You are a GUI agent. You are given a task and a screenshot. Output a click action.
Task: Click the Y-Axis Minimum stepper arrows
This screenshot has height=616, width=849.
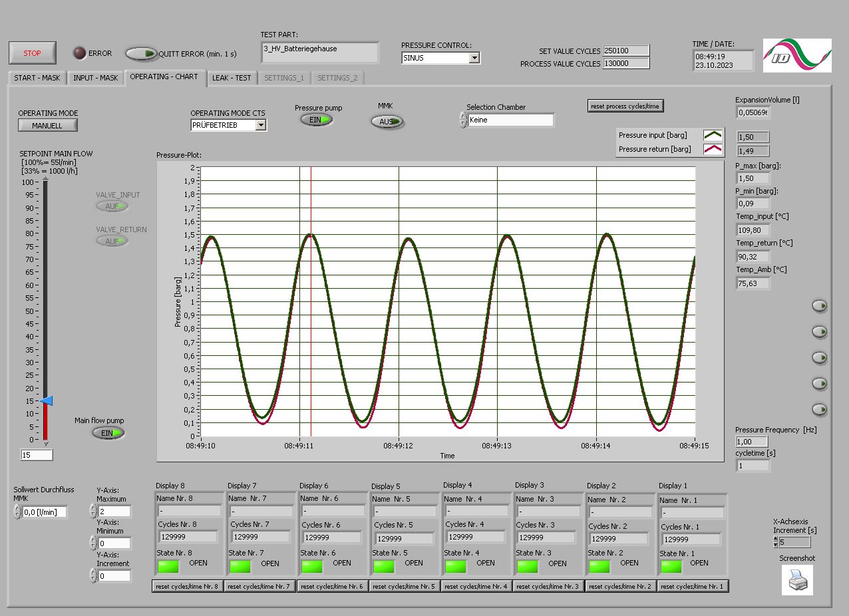point(92,543)
